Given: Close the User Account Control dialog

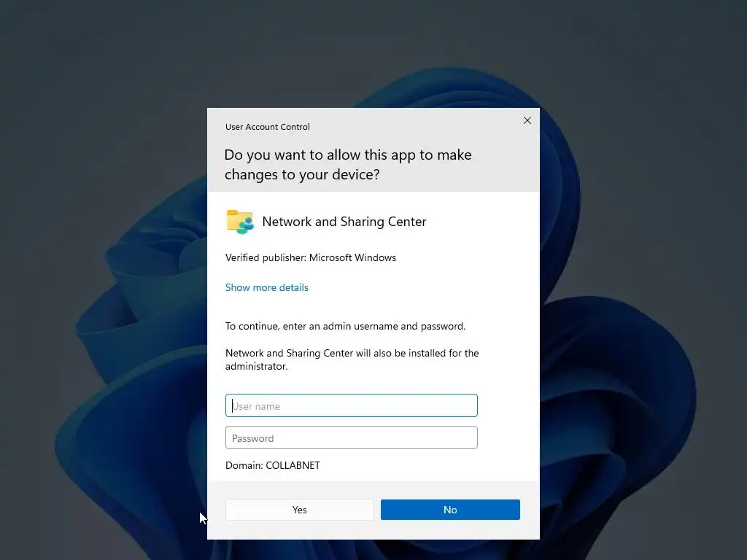Looking at the screenshot, I should click(x=527, y=120).
